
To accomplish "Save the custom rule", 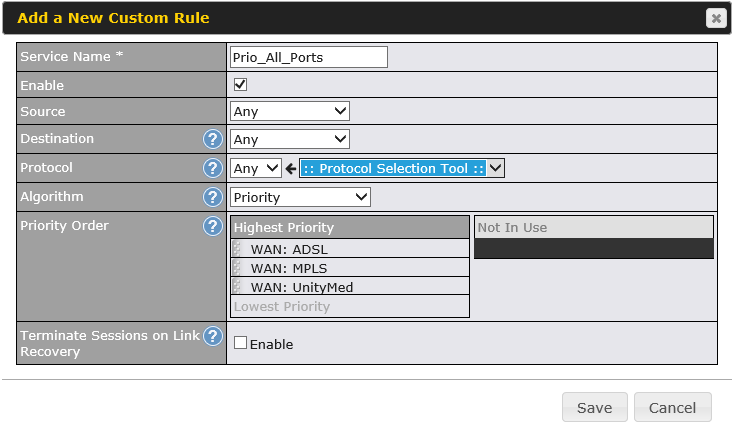I will (x=595, y=408).
